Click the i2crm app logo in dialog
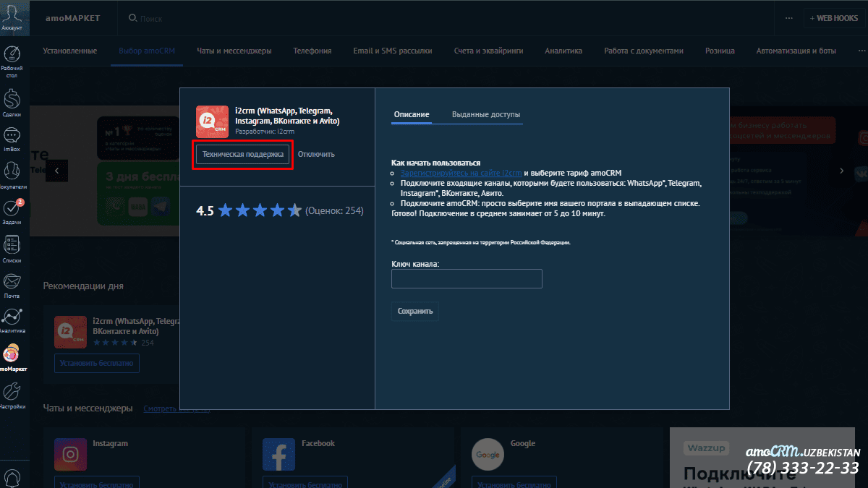 (213, 121)
